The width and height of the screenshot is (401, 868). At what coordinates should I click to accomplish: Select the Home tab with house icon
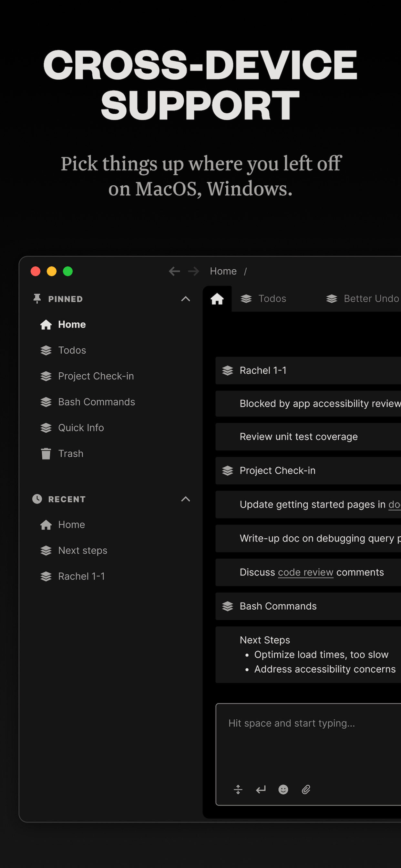tap(217, 299)
